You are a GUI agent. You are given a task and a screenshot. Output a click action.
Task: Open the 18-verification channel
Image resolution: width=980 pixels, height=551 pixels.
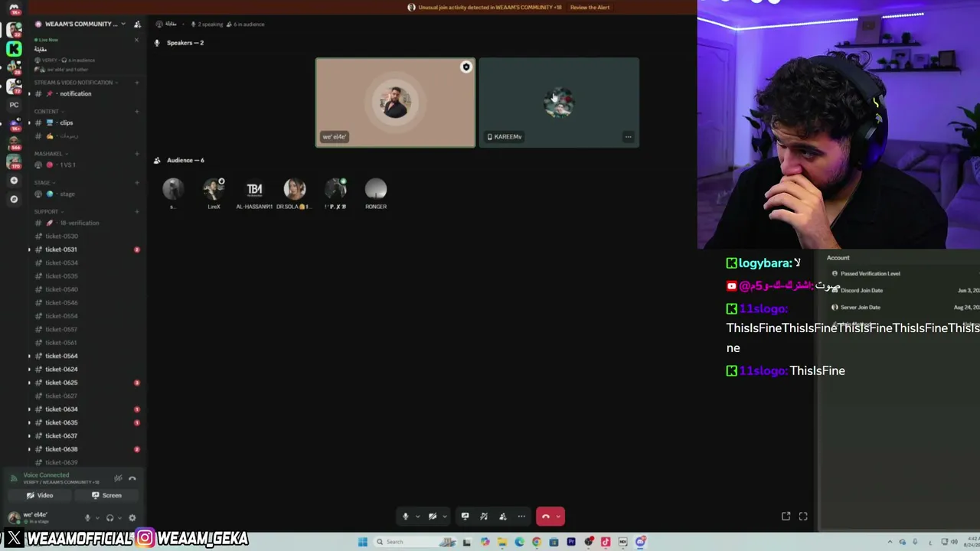click(x=86, y=223)
